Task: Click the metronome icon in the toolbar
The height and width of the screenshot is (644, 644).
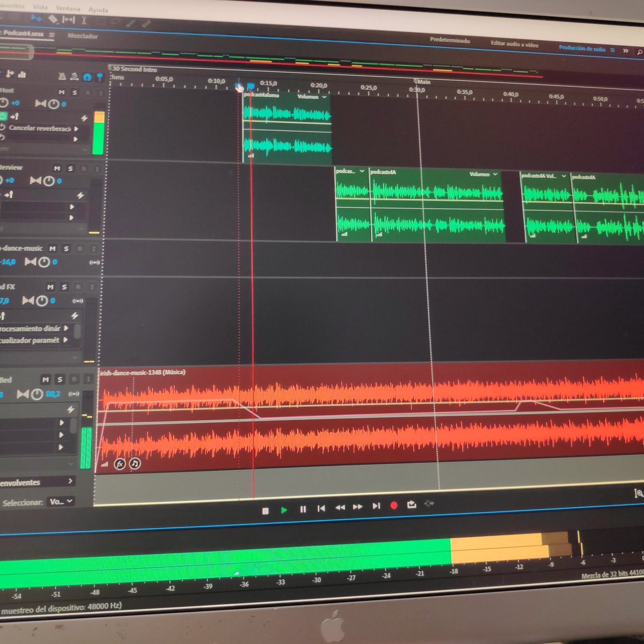Action: coord(62,77)
